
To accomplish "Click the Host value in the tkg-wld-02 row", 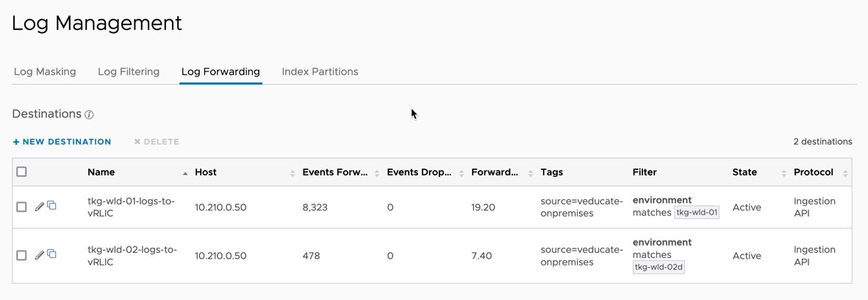I will [221, 256].
